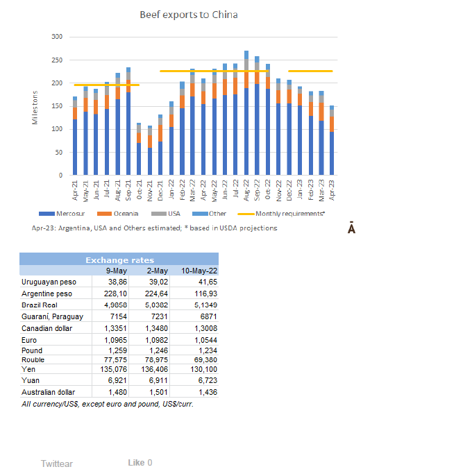Select the 2-May column header
Screen dimensions: 472x476
[158, 270]
